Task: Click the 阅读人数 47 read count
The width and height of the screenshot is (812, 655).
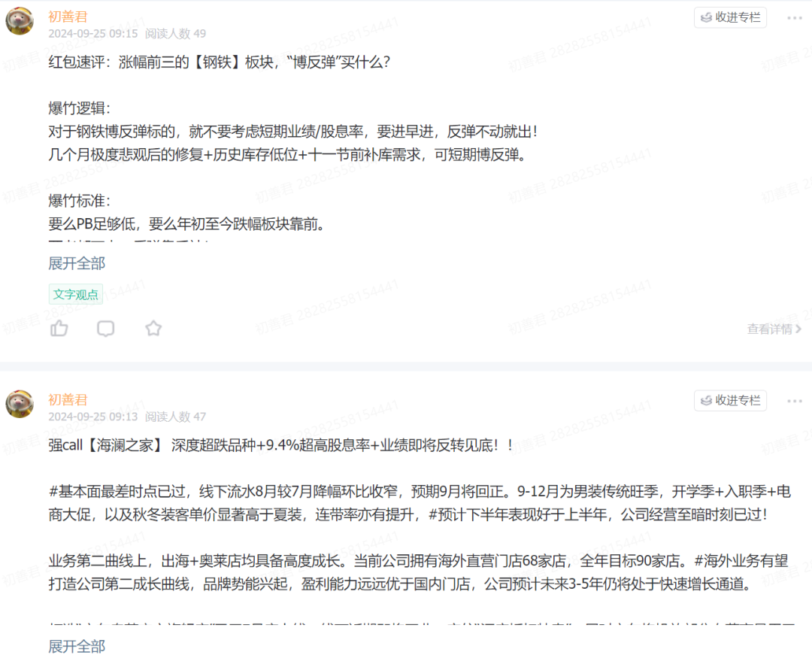Action: (175, 417)
